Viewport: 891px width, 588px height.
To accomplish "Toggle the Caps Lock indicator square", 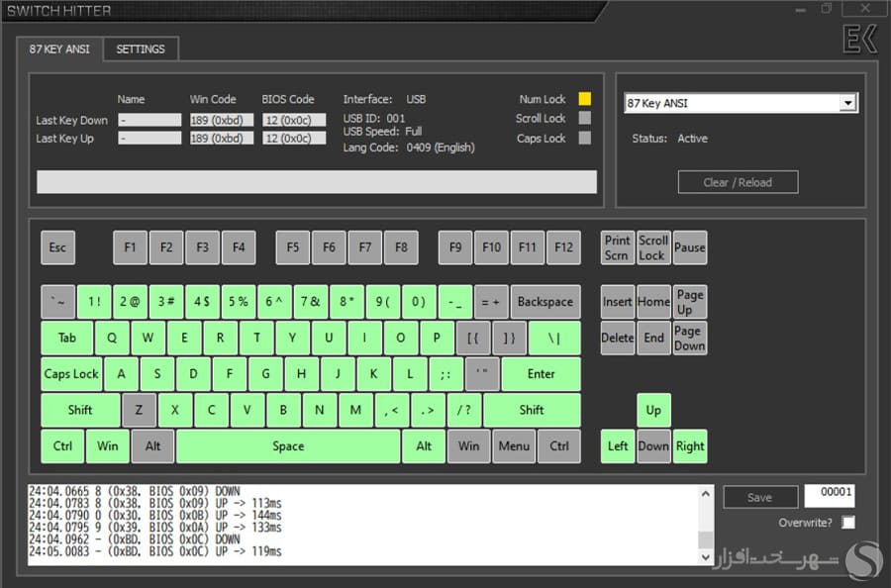I will pyautogui.click(x=584, y=139).
